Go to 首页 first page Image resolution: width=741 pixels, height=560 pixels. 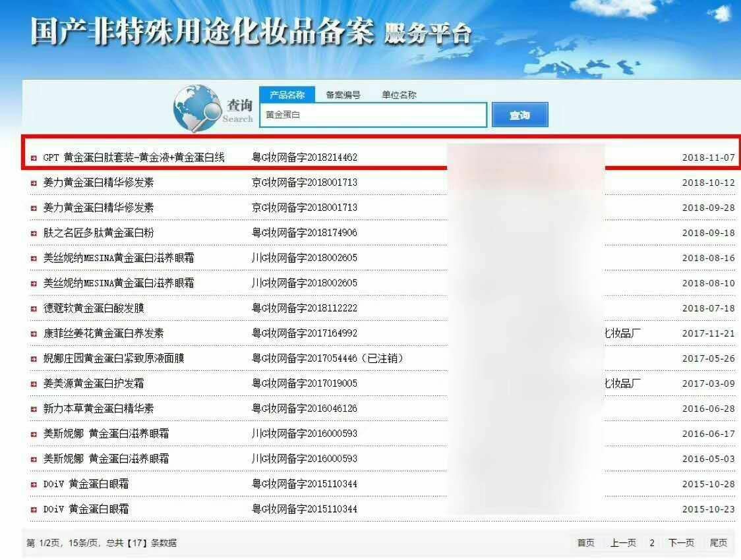586,543
